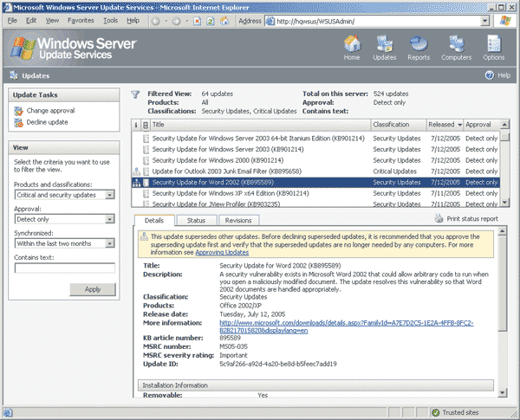
Task: Open the Approving Updates link
Action: pos(222,252)
